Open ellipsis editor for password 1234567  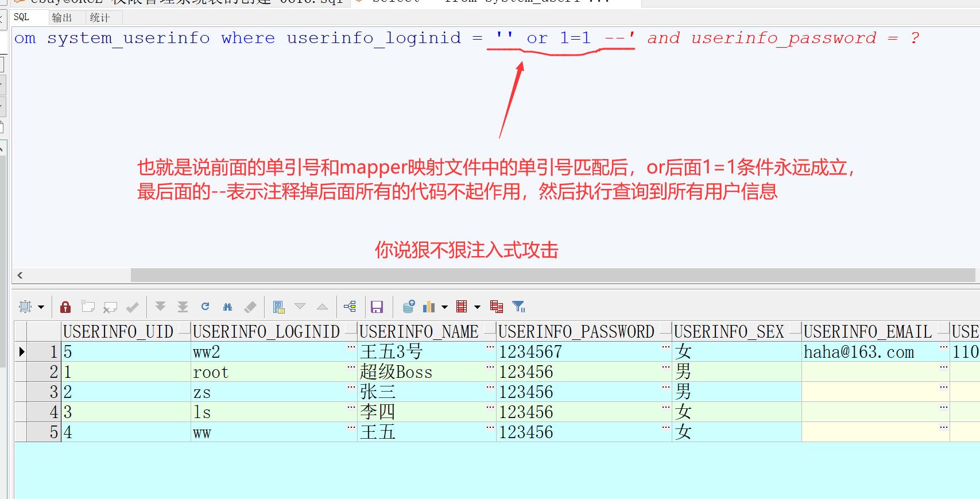(x=665, y=347)
